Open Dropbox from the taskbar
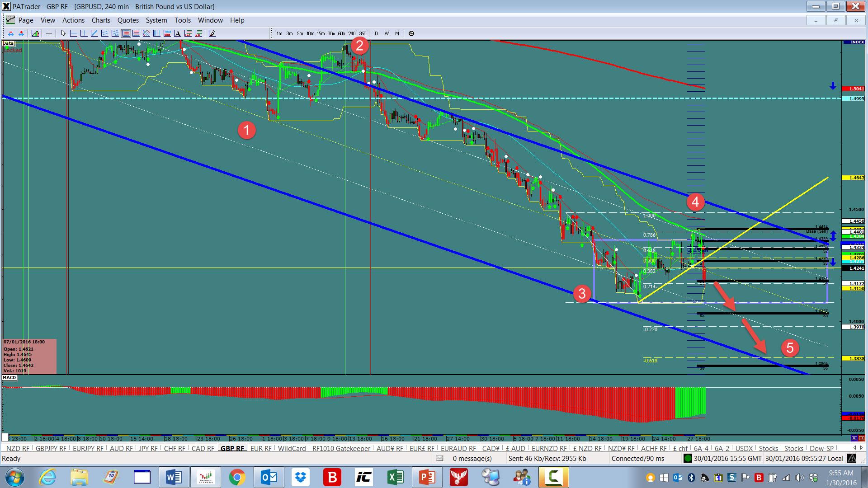The image size is (868, 488). click(x=300, y=477)
